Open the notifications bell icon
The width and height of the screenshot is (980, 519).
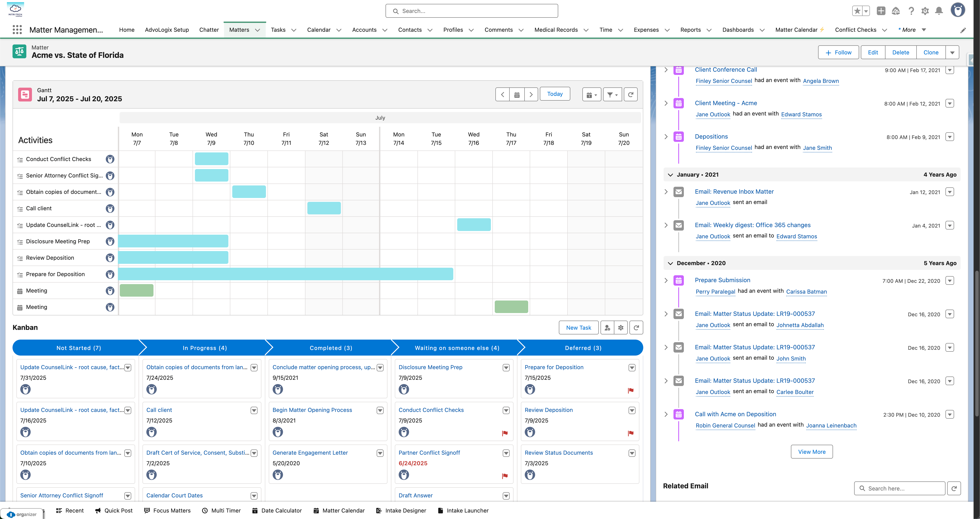tap(939, 11)
